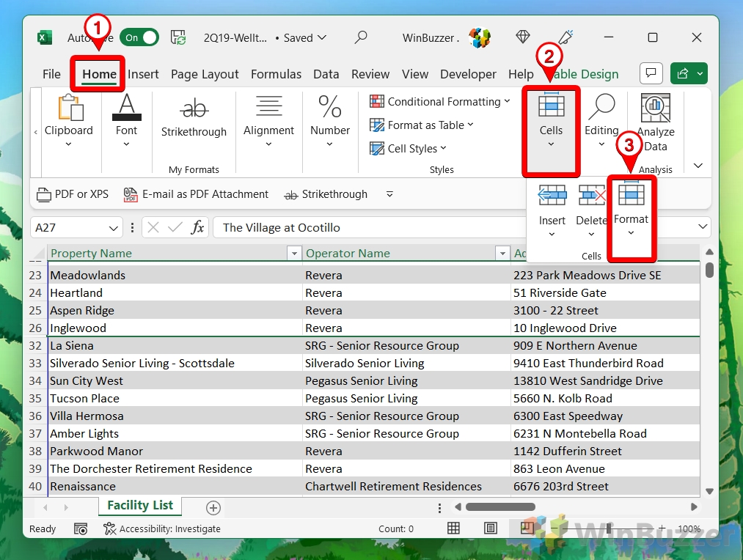This screenshot has height=560, width=743.
Task: Open Property Name filter dropdown
Action: pos(294,254)
